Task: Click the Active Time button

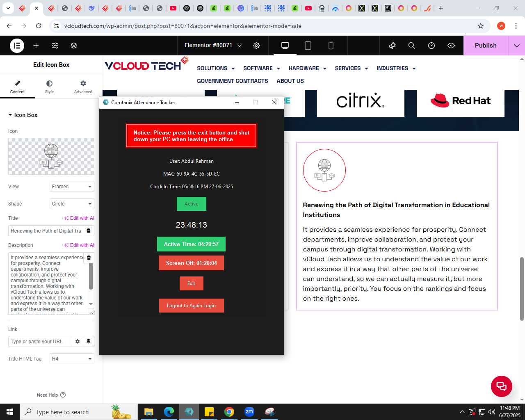Action: click(192, 244)
